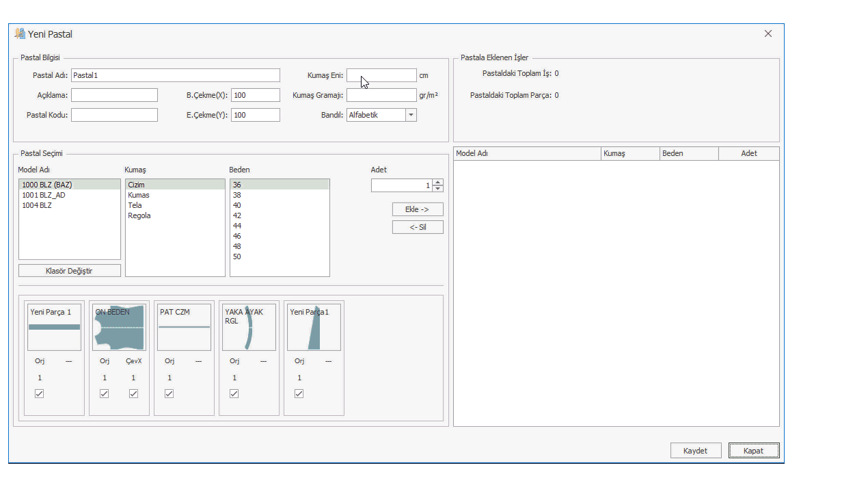
Task: Choose Tela in the Kumaş list
Action: coord(135,205)
